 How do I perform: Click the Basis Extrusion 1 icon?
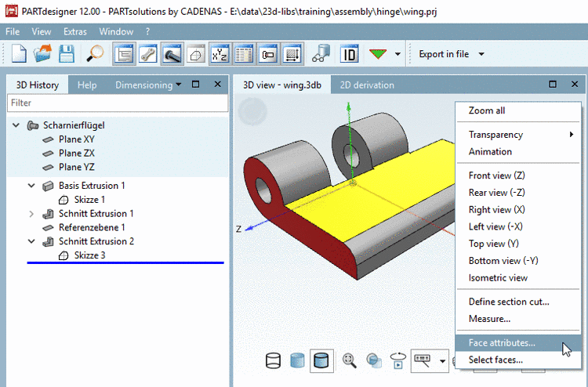click(48, 186)
